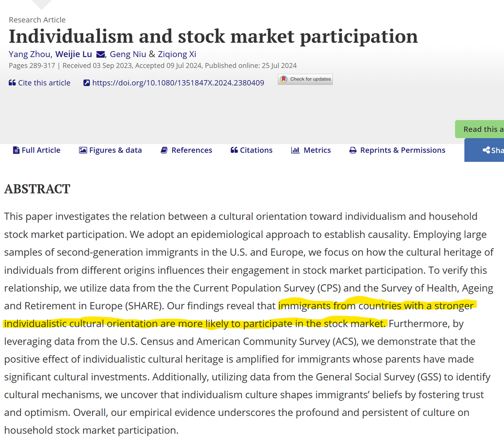
Task: Click the book icon of References
Action: pos(164,150)
